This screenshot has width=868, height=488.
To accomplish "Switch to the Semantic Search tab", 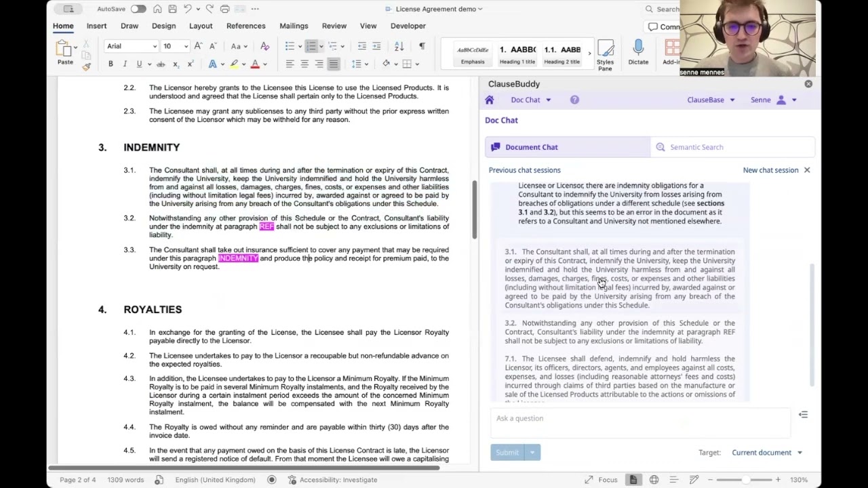I will coord(732,147).
